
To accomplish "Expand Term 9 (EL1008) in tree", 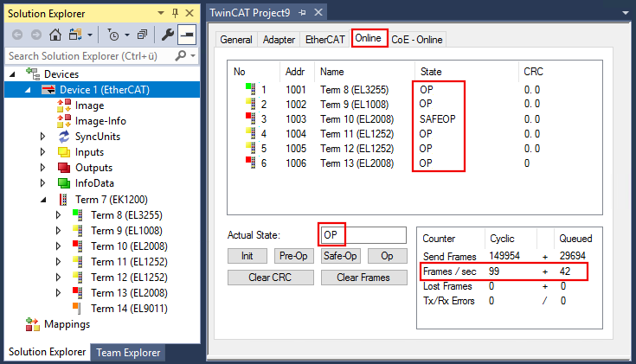I will coord(58,231).
